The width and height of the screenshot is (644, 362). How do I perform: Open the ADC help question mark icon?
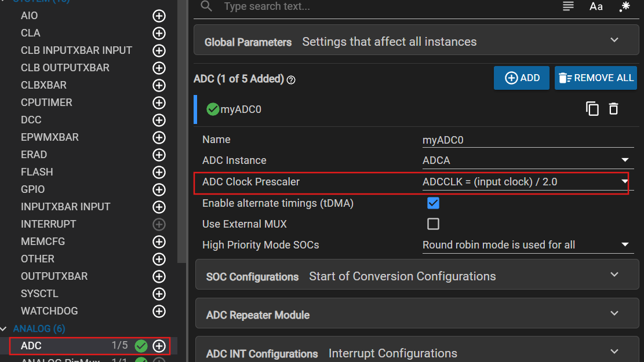(x=291, y=80)
